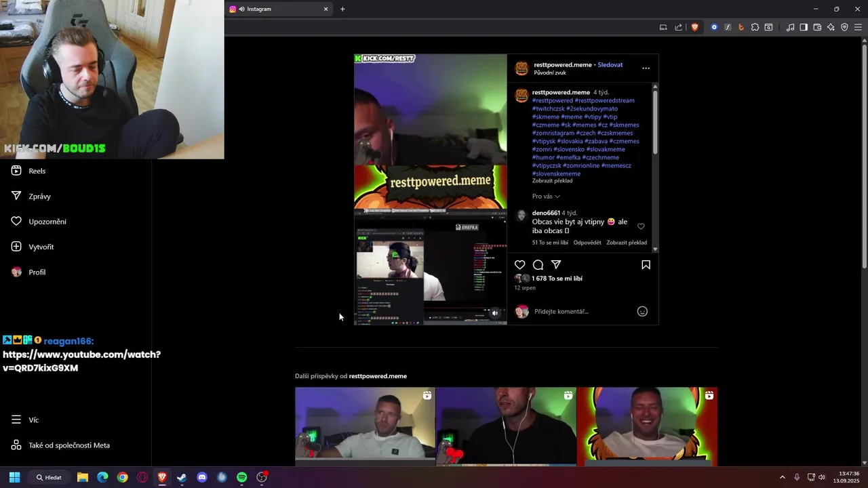The image size is (868, 488).
Task: Click the share page icon in toolbar
Action: pos(679,27)
